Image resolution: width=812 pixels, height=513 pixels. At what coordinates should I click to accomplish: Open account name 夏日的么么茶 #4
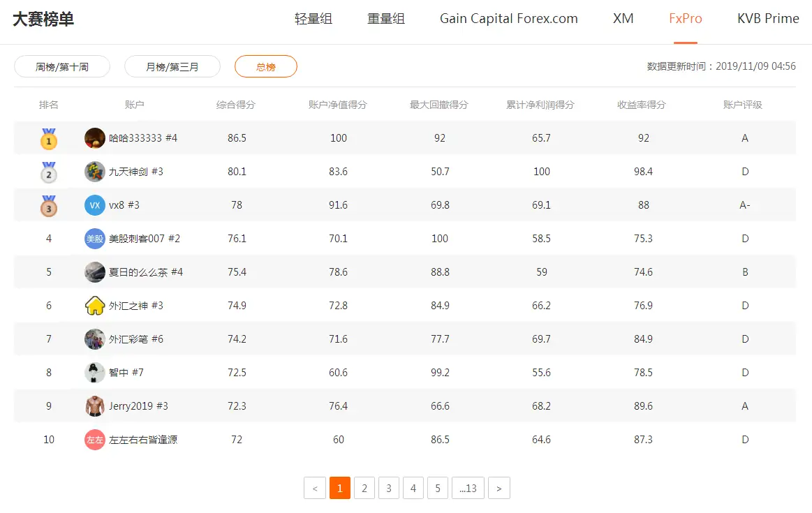point(145,272)
